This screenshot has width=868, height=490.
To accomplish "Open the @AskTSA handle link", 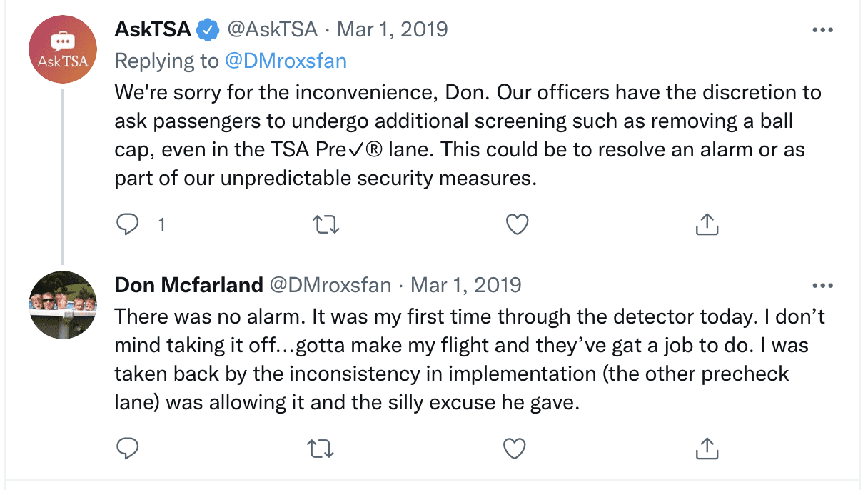I will coord(272,29).
